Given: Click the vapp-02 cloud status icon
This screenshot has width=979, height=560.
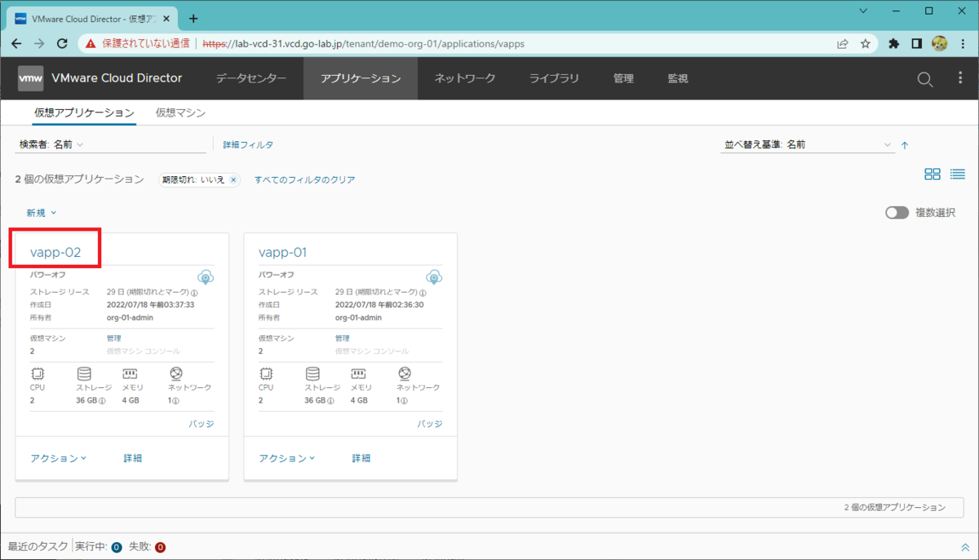Looking at the screenshot, I should point(206,277).
